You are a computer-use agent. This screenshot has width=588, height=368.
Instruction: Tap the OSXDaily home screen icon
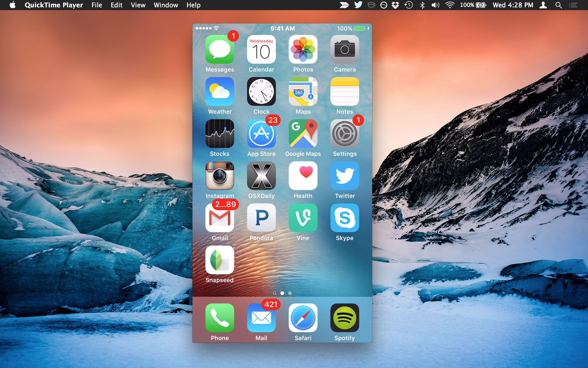coord(261,176)
